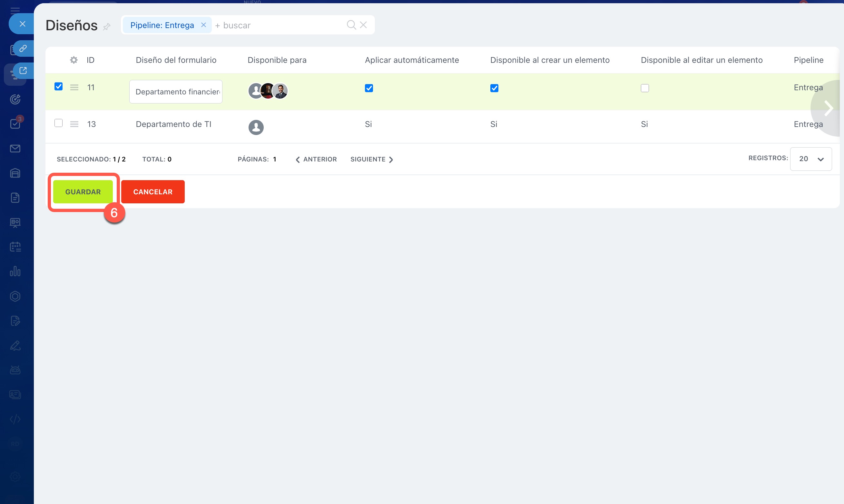This screenshot has width=844, height=504.
Task: Select the row 13 checkbox
Action: 58,123
